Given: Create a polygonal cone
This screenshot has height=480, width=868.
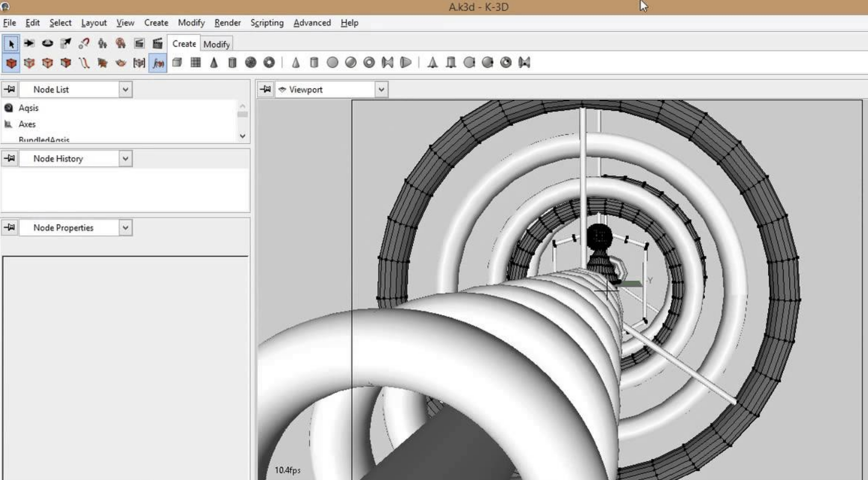Looking at the screenshot, I should point(214,62).
